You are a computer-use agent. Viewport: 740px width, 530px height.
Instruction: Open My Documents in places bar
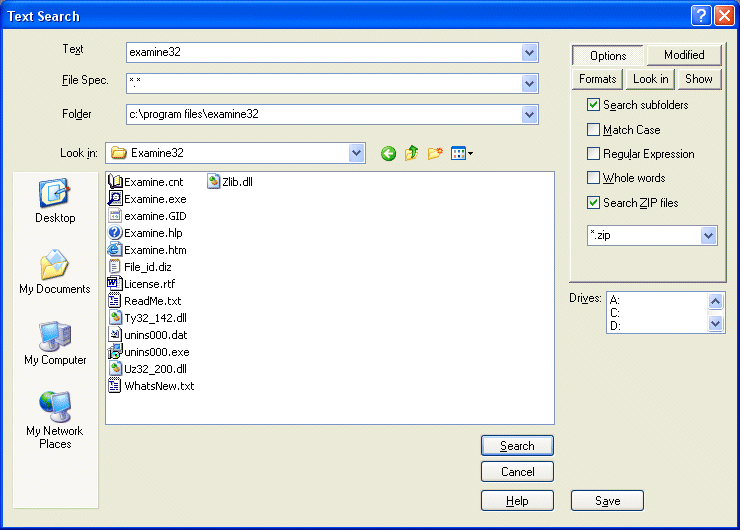coord(55,264)
